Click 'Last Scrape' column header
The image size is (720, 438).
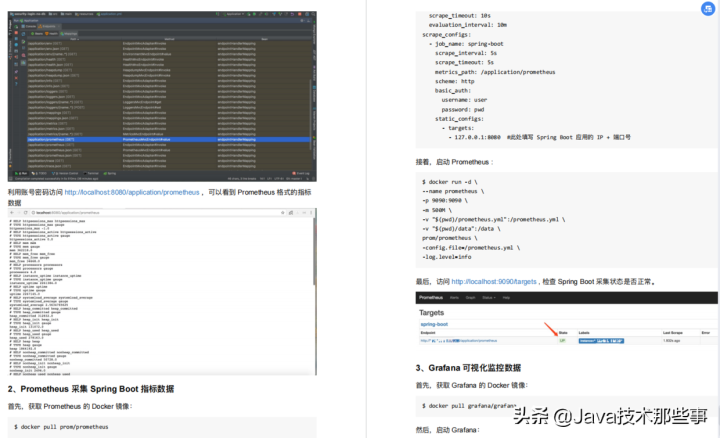click(x=672, y=332)
